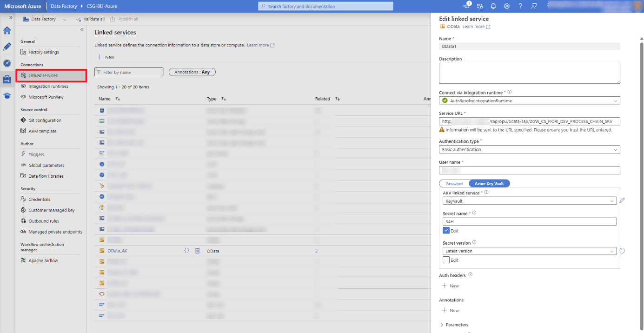
Task: Click info icon beside integration runtime label
Action: click(510, 92)
